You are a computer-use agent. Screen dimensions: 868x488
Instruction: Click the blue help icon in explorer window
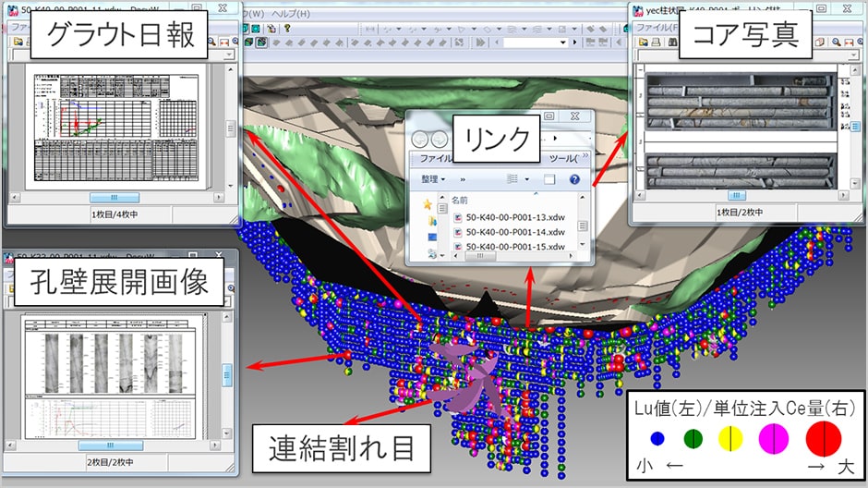[574, 179]
